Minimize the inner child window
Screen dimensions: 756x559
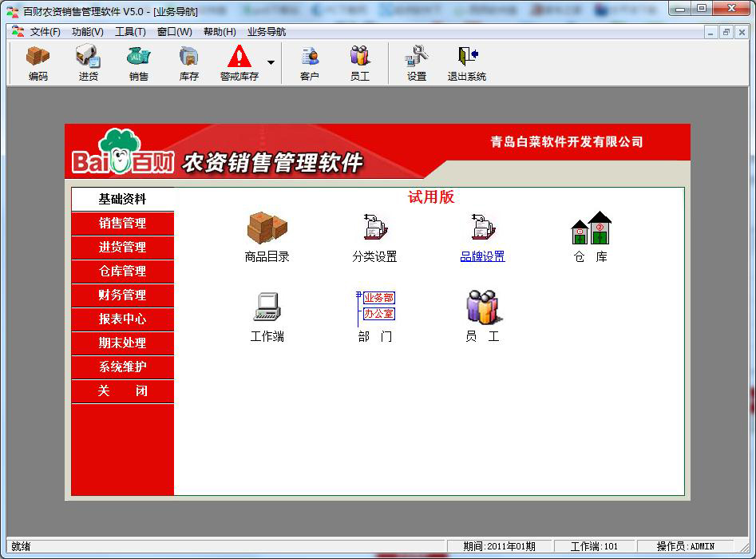[x=710, y=32]
